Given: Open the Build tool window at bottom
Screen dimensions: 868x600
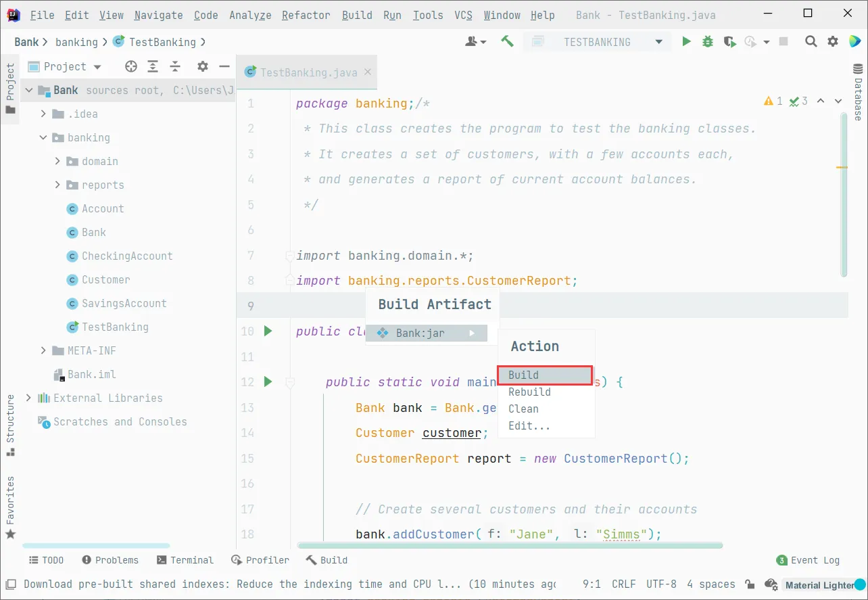Looking at the screenshot, I should [327, 560].
